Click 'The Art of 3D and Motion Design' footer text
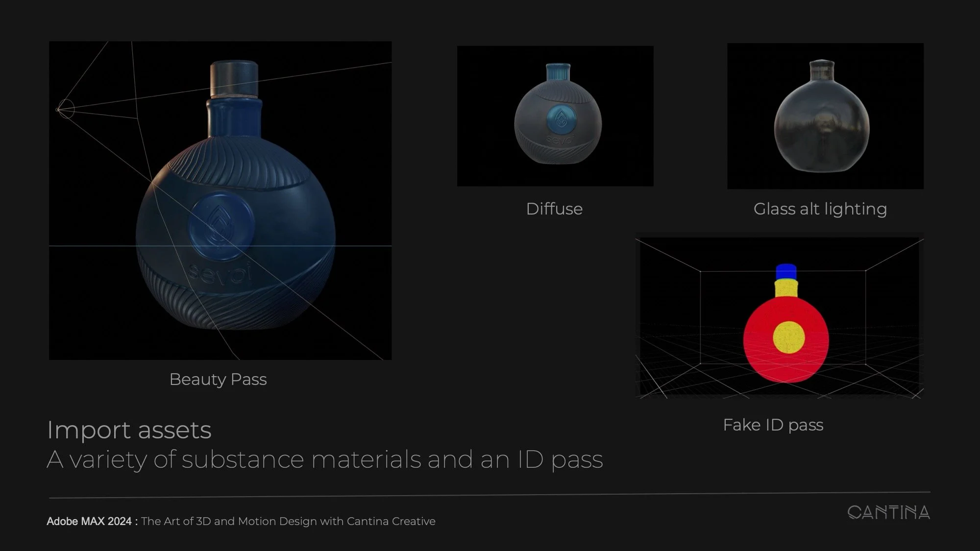The width and height of the screenshot is (980, 551). [x=288, y=521]
